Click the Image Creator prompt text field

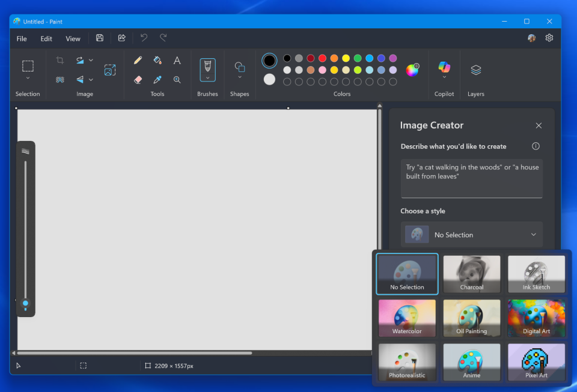tap(471, 178)
